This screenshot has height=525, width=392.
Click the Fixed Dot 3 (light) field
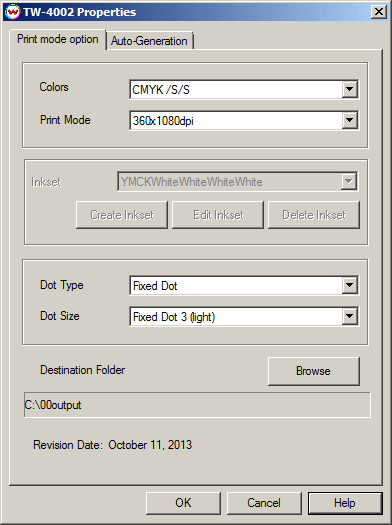tap(244, 316)
